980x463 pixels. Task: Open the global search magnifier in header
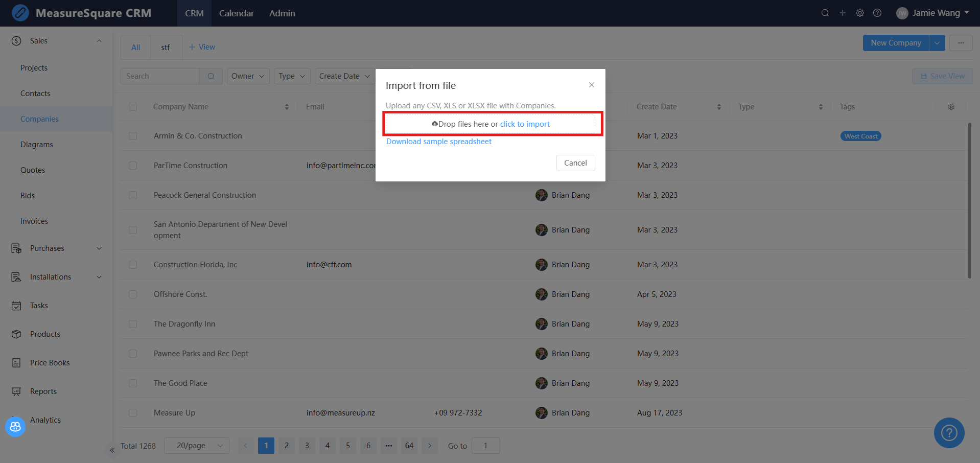point(825,13)
